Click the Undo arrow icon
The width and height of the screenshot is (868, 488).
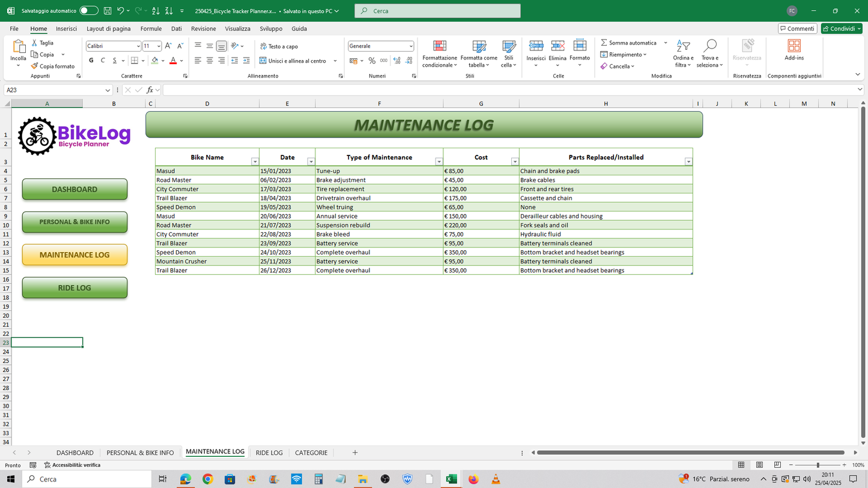pyautogui.click(x=121, y=11)
